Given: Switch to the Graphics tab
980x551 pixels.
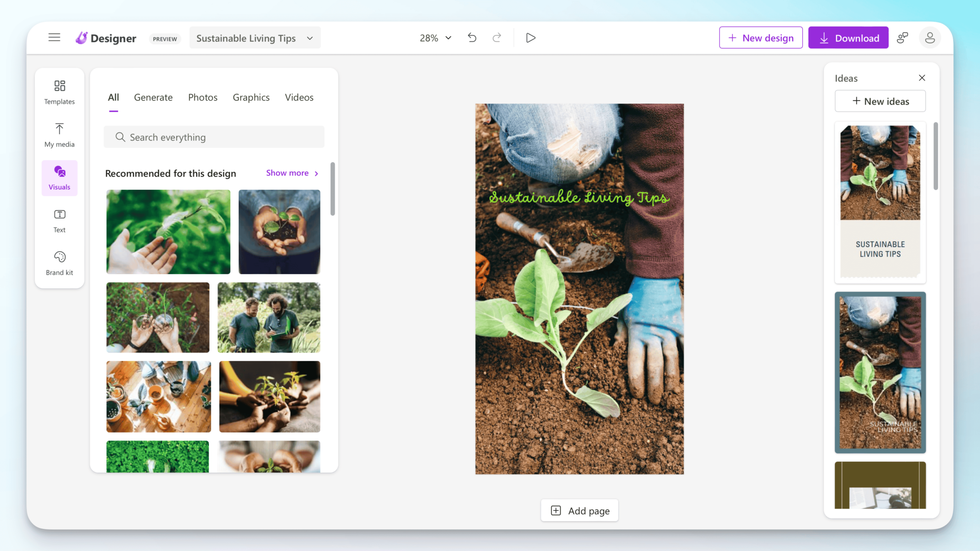Looking at the screenshot, I should click(251, 97).
